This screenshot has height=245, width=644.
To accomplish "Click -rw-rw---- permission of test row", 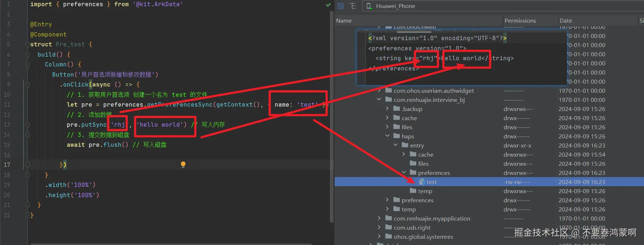I will coord(517,182).
